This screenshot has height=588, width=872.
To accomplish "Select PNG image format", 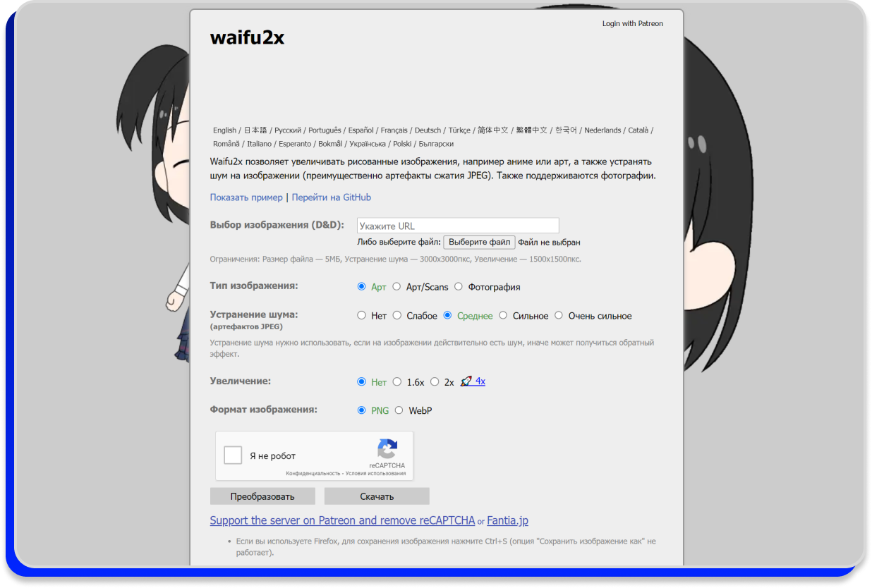I will (362, 410).
